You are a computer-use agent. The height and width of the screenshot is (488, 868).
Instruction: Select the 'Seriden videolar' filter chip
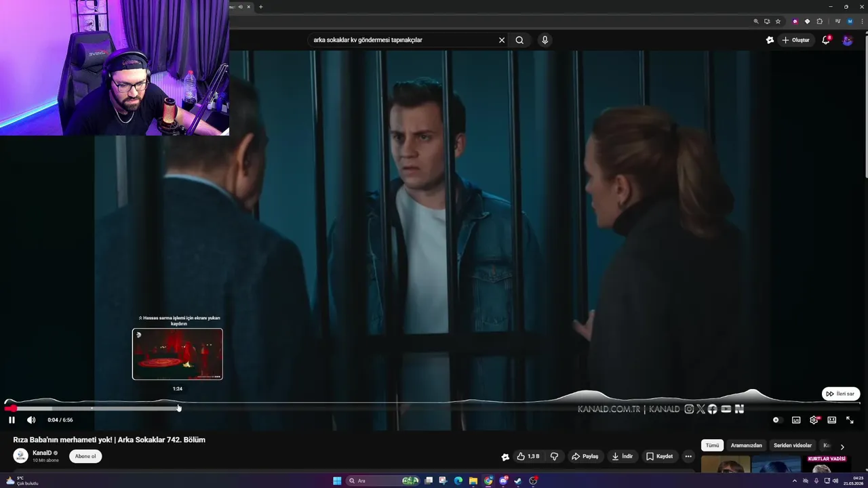(x=792, y=445)
